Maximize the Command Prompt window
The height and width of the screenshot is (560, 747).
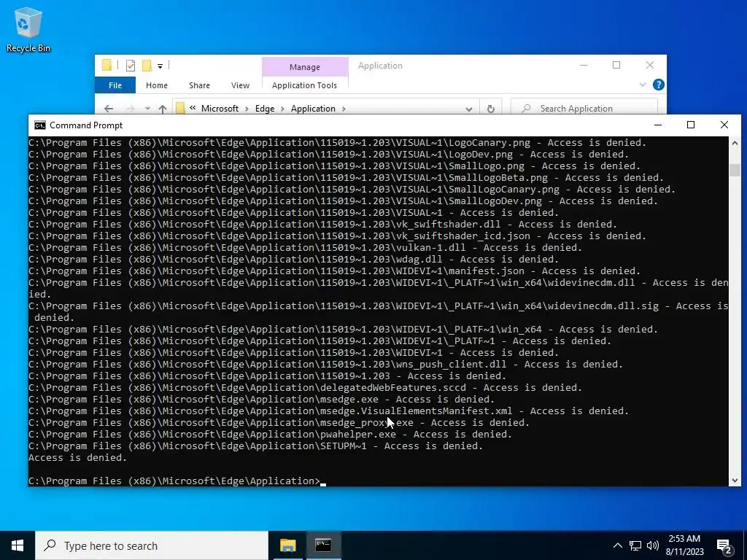[691, 125]
